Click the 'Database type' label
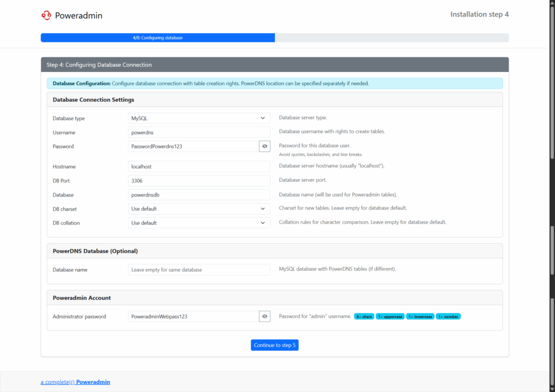Viewport: 555px width, 392px height. pyautogui.click(x=69, y=119)
